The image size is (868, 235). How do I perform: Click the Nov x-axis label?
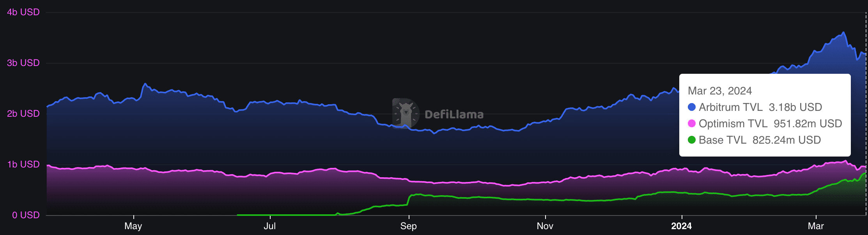tap(545, 226)
